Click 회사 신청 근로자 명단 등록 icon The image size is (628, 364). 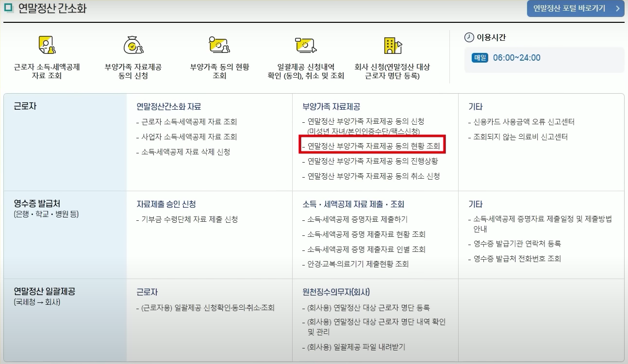392,45
